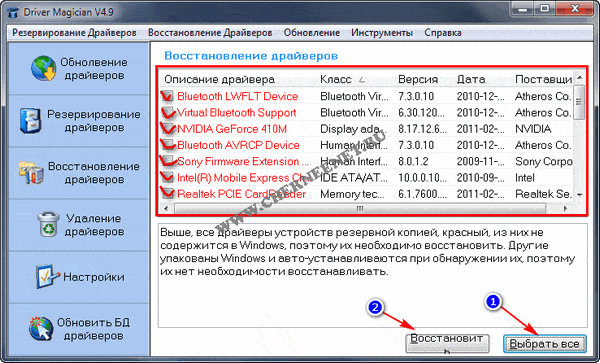Select the Bluetooth LWFLT Device row text
Viewport: 600px width, 363px height.
[237, 96]
